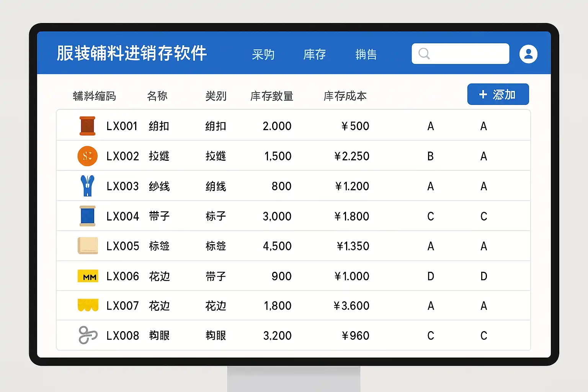Open the 销售 section in header

tap(366, 55)
